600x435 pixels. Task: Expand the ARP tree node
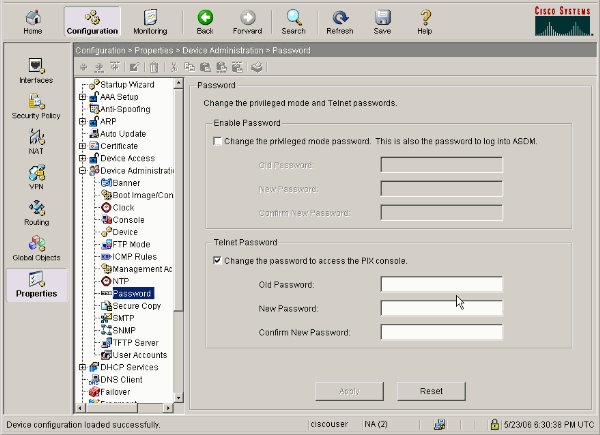click(82, 122)
